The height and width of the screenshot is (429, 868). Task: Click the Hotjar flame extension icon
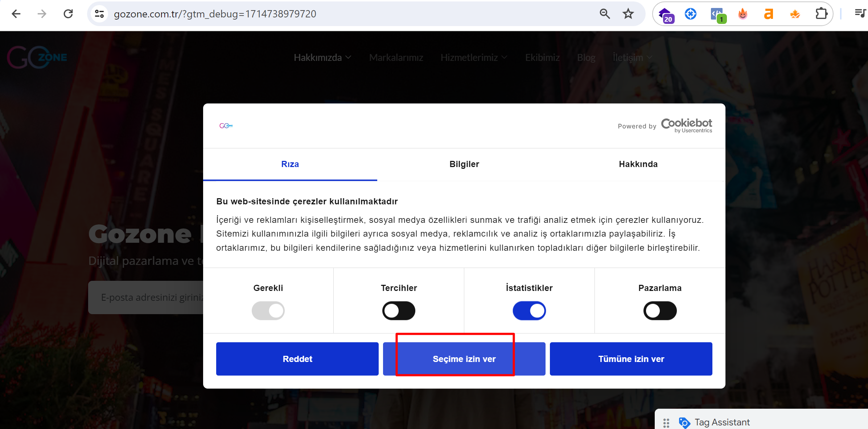coord(742,14)
